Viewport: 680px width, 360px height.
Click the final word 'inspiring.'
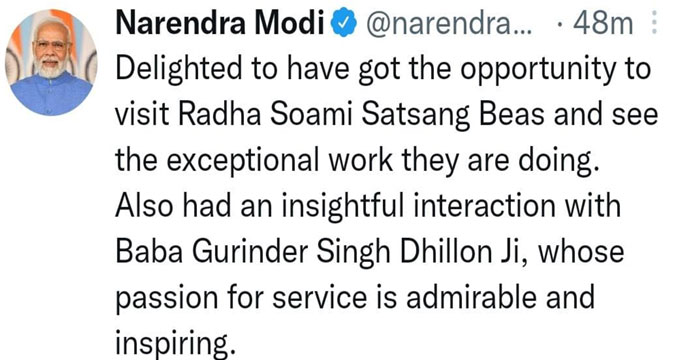point(176,344)
